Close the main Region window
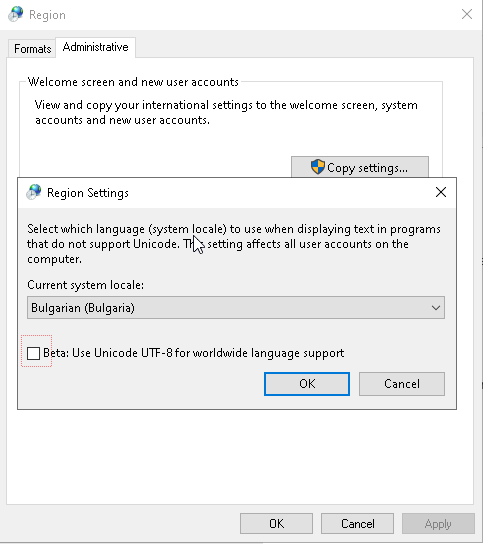The width and height of the screenshot is (483, 544). click(x=467, y=14)
